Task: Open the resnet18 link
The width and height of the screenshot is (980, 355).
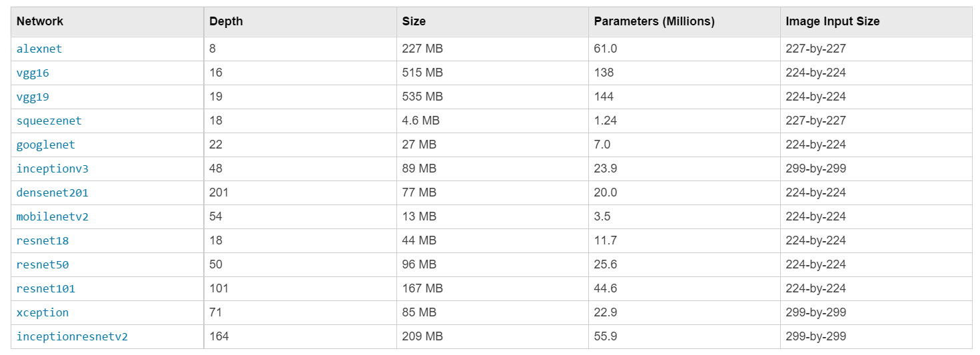Action: [x=43, y=240]
